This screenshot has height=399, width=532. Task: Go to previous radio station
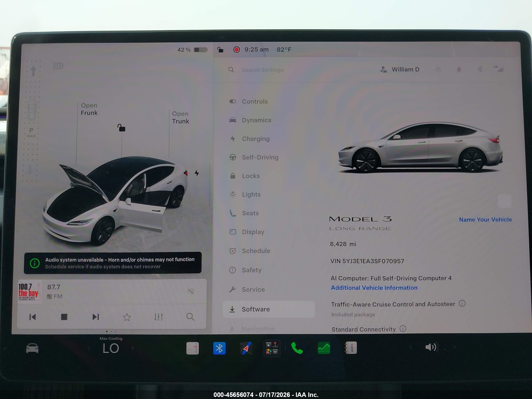point(32,317)
